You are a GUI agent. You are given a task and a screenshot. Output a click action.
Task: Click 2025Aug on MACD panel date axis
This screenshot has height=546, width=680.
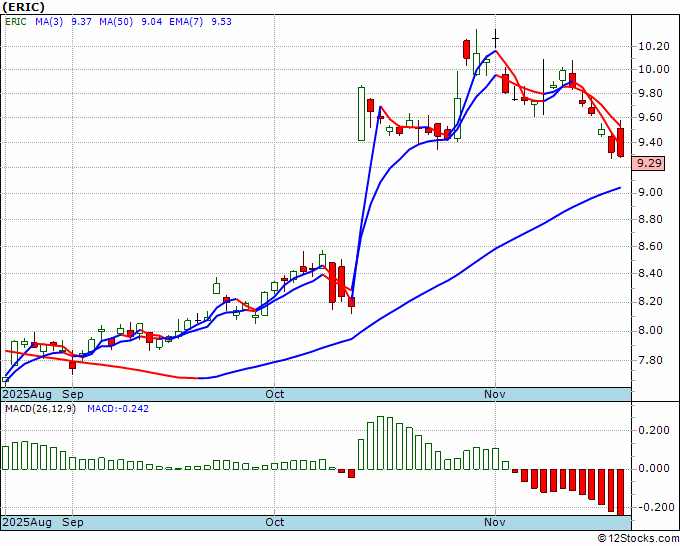(27, 522)
